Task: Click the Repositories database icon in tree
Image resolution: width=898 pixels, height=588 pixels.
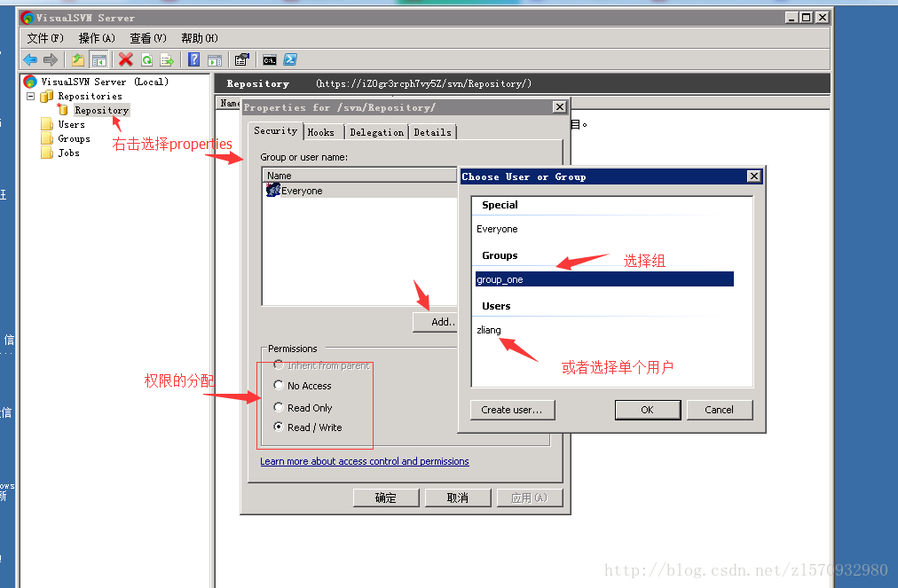Action: [x=47, y=96]
